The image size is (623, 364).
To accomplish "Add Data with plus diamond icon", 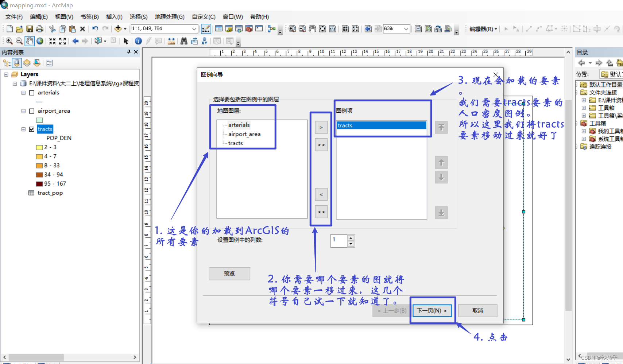I will 118,29.
